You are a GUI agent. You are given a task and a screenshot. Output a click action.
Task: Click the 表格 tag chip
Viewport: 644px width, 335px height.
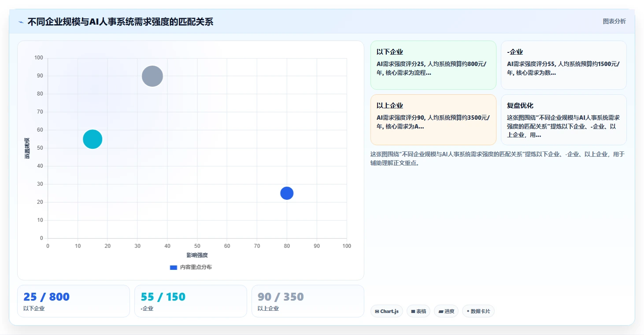(x=418, y=311)
